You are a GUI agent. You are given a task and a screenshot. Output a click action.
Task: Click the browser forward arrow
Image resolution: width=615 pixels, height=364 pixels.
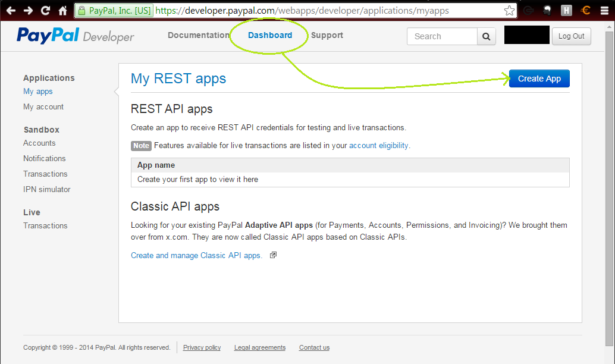(28, 11)
